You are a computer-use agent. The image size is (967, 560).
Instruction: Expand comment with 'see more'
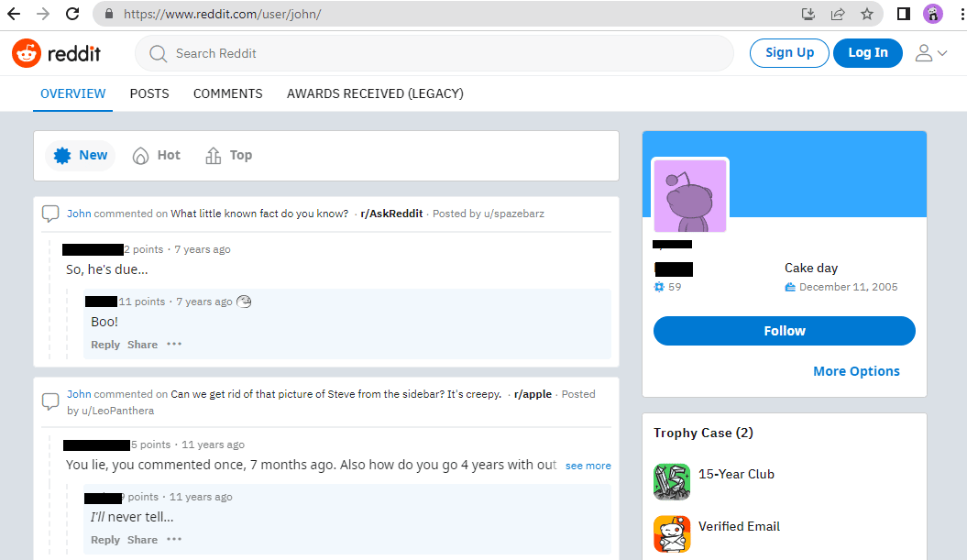[588, 466]
